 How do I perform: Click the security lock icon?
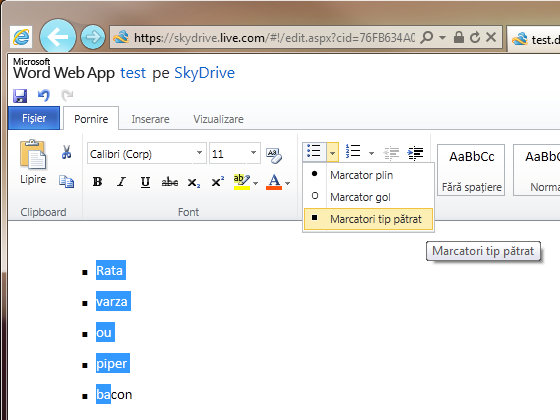pos(459,37)
